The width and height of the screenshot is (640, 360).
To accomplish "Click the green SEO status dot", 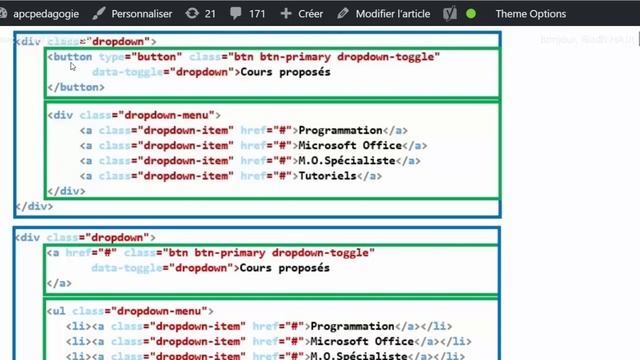I will [x=471, y=14].
